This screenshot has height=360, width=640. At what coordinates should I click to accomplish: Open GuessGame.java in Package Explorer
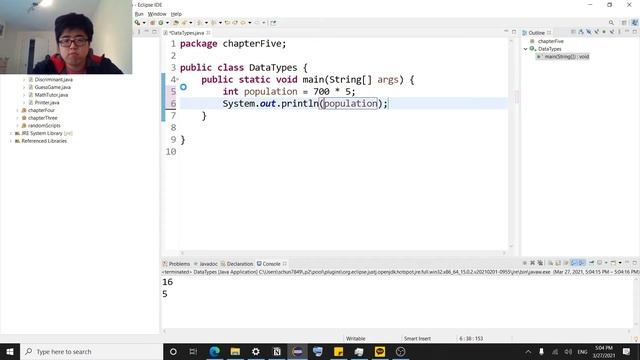(53, 87)
